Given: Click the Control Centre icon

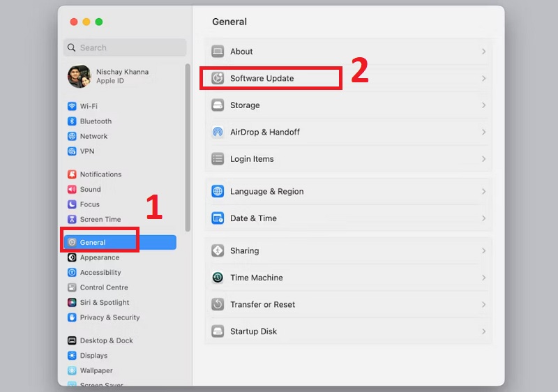Looking at the screenshot, I should [72, 287].
